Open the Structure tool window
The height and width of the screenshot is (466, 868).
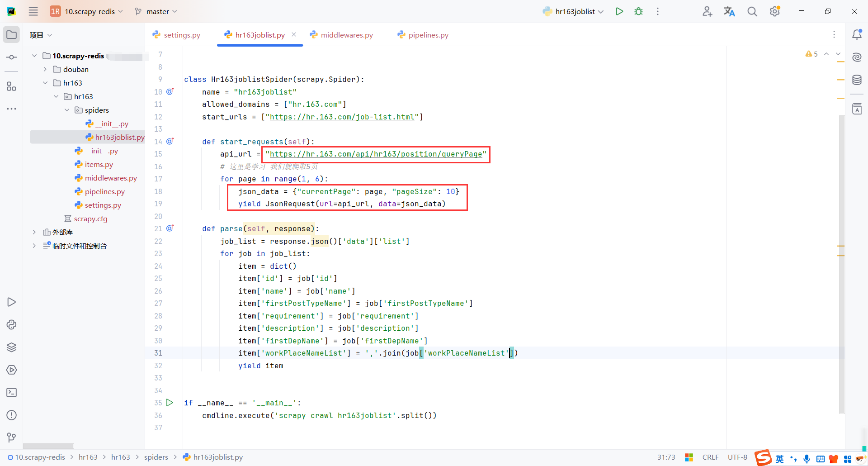coord(12,86)
